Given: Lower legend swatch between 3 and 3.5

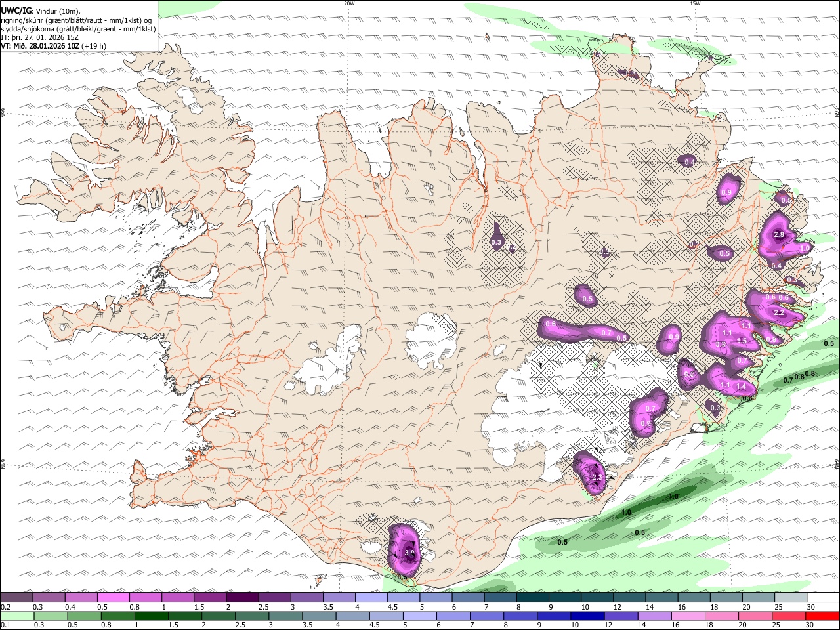Looking at the screenshot, I should 285,616.
